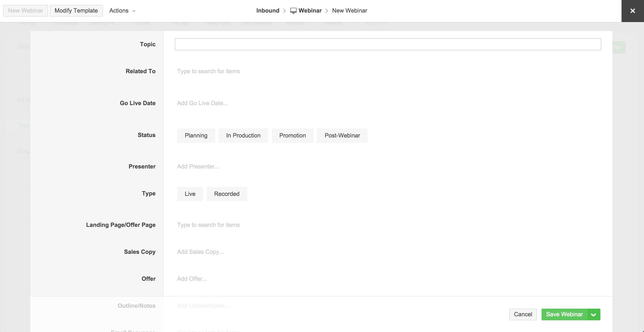Image resolution: width=644 pixels, height=332 pixels.
Task: Click the Webinar monitor icon in breadcrumb
Action: point(293,11)
